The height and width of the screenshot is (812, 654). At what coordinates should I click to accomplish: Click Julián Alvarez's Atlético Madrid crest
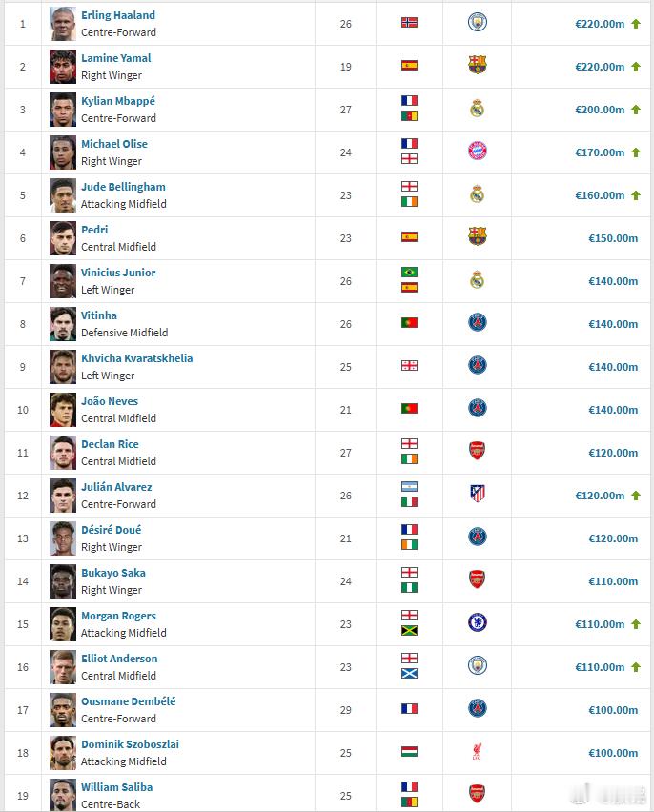click(x=478, y=494)
